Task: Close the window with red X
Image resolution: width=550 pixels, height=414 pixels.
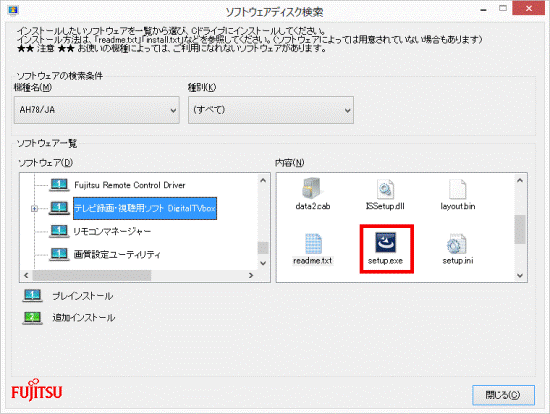Action: 529,8
